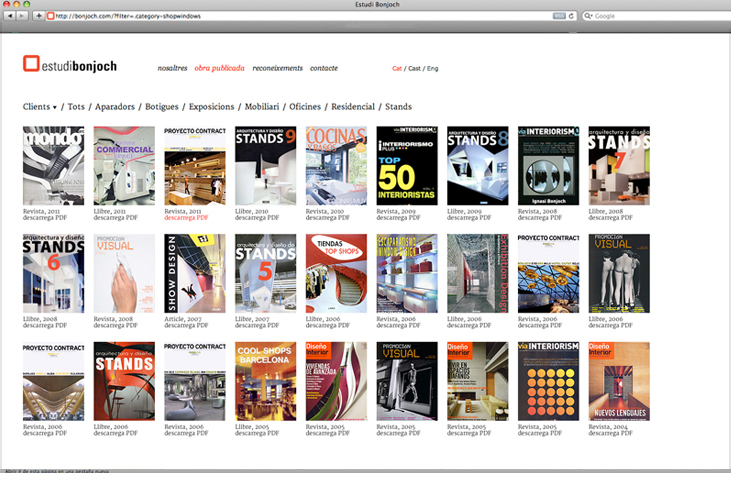The image size is (731, 489).
Task: Open the Show Design article cover
Action: coord(195,273)
